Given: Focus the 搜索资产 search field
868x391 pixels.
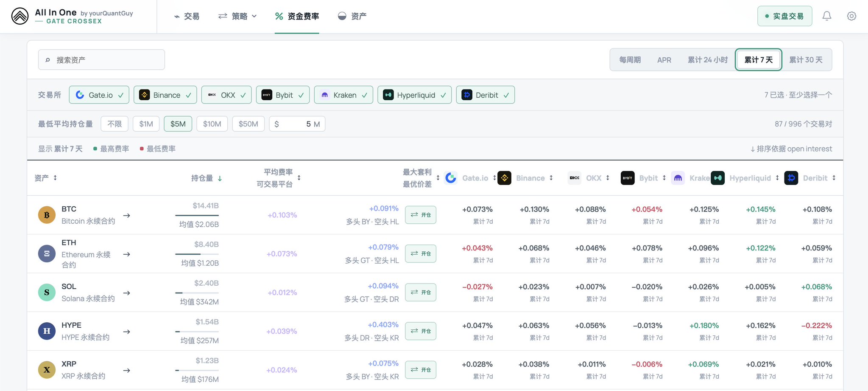Looking at the screenshot, I should 101,60.
